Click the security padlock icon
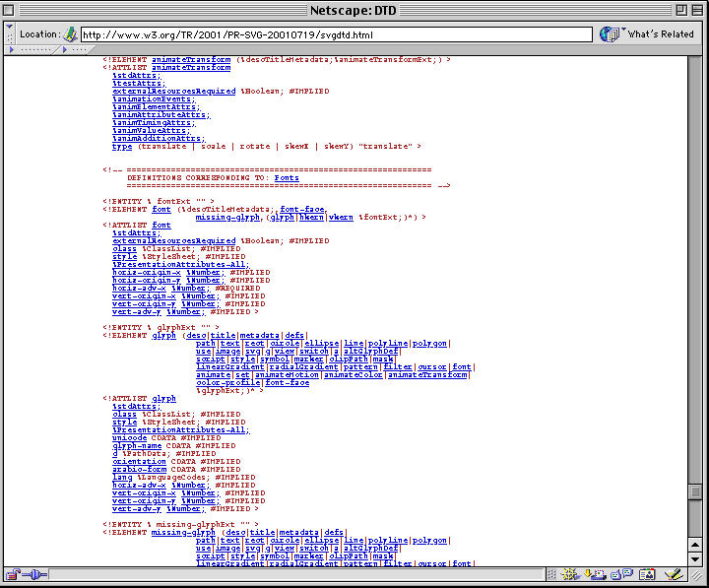Screen dimensions: 709x588 (12, 574)
